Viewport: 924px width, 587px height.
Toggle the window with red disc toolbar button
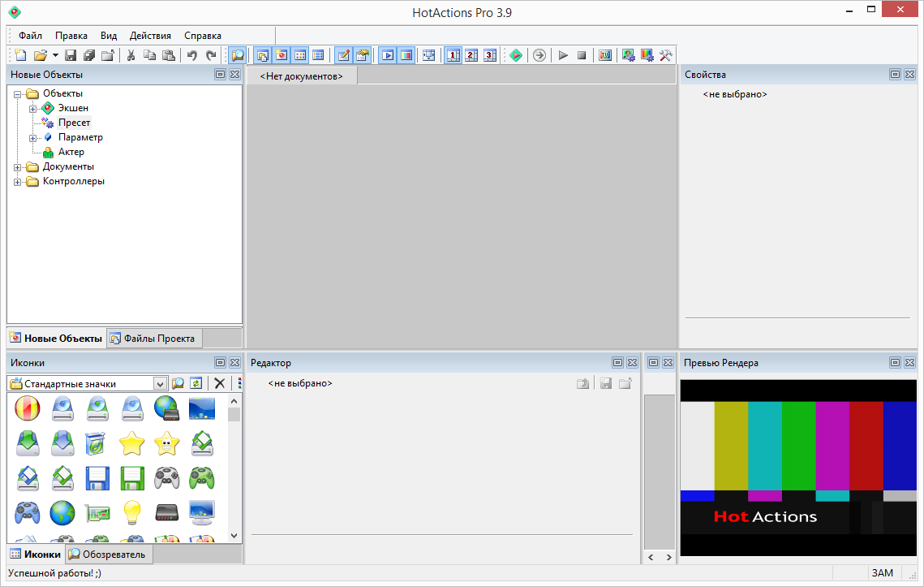281,55
